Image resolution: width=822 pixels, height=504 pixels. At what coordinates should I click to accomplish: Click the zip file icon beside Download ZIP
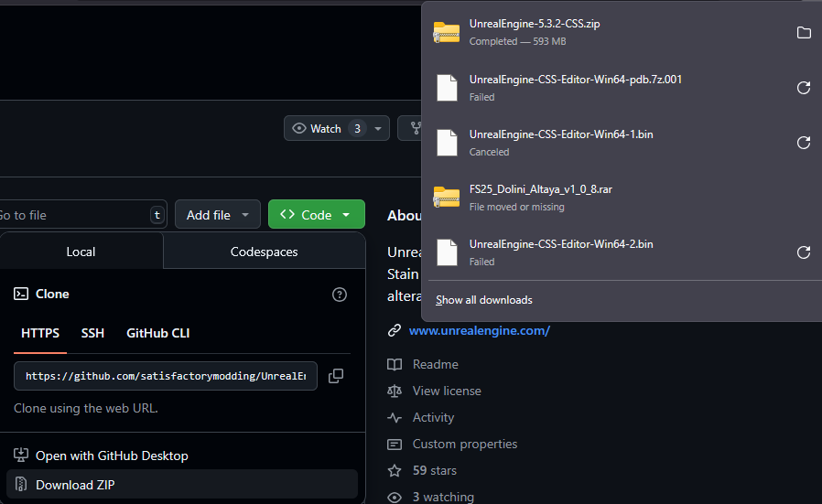[21, 484]
